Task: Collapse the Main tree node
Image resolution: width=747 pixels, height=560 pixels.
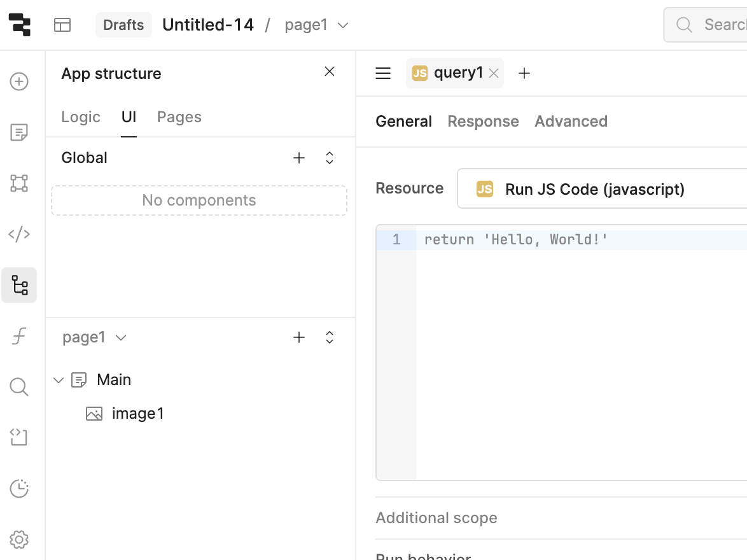Action: click(59, 381)
